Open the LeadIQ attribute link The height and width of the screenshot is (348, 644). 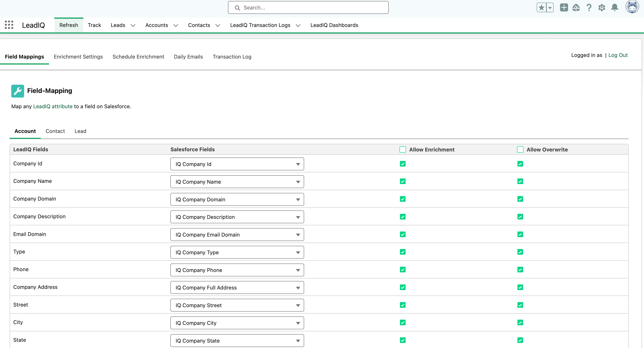53,106
